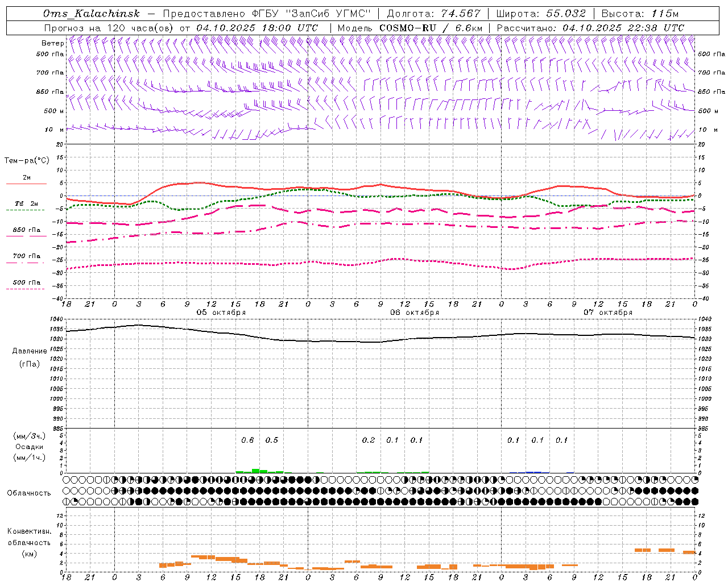Click the Давление panel label
The image size is (728, 582).
pos(30,351)
